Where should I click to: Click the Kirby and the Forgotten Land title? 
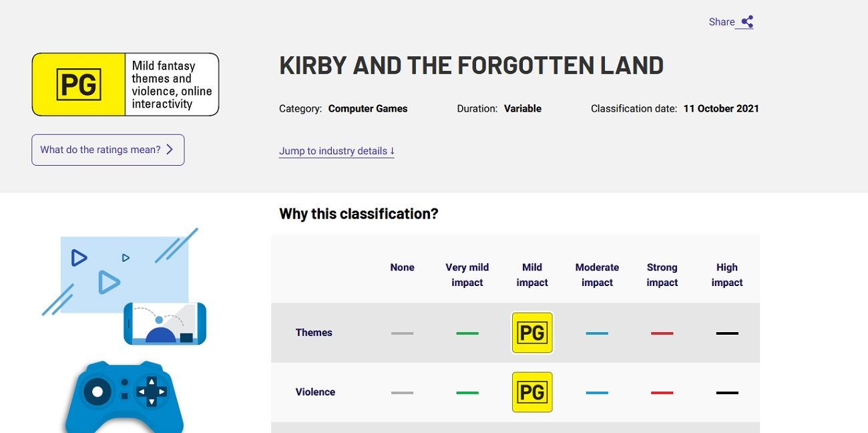471,65
